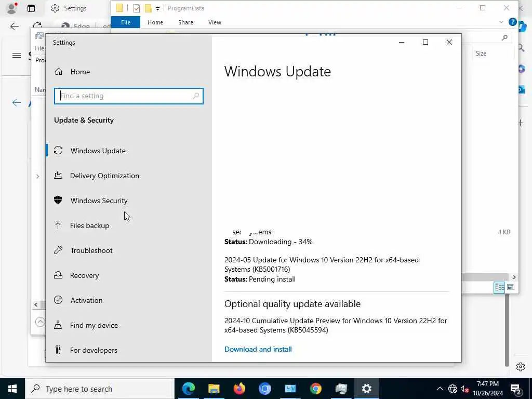Open Firefox from the taskbar

click(239, 389)
